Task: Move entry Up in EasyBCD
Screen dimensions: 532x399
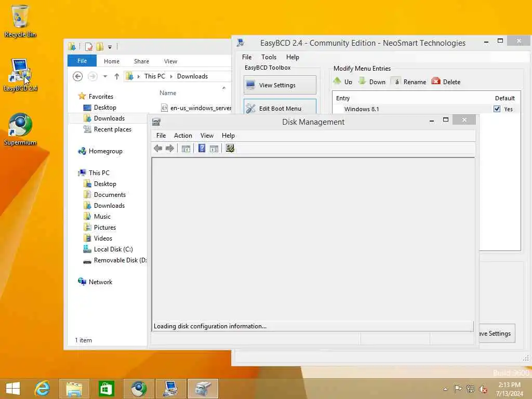Action: pos(343,82)
